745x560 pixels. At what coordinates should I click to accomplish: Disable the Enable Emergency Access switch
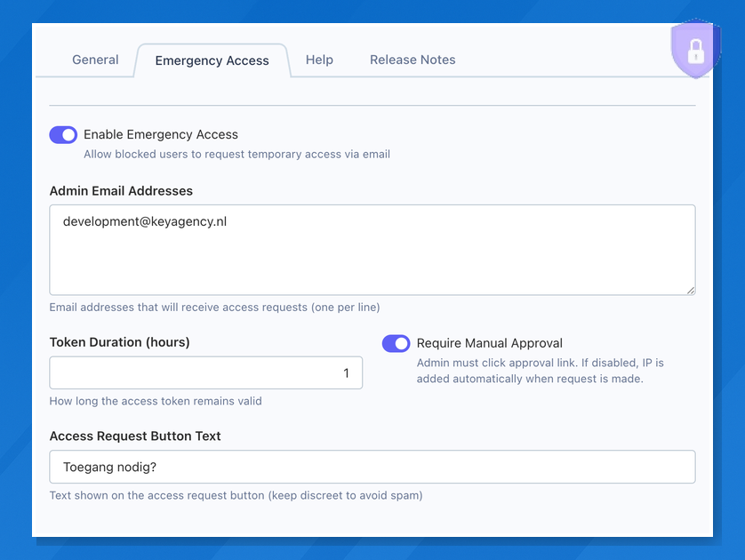coord(63,134)
